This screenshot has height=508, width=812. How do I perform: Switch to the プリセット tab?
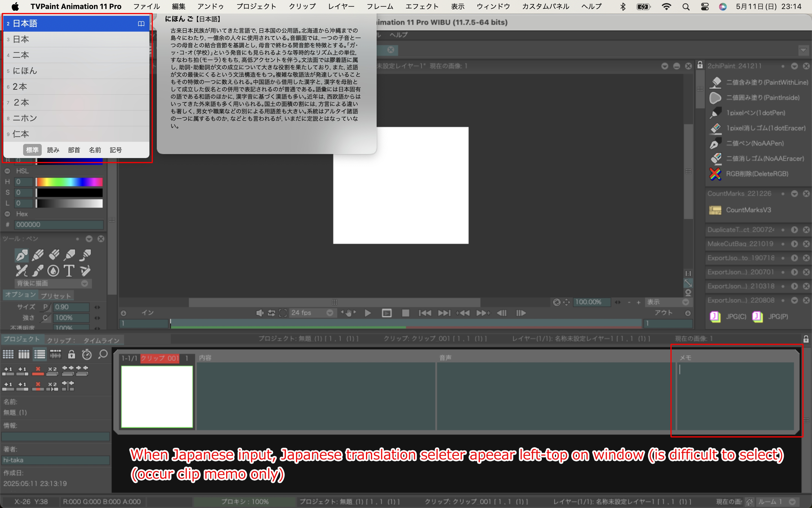[56, 296]
